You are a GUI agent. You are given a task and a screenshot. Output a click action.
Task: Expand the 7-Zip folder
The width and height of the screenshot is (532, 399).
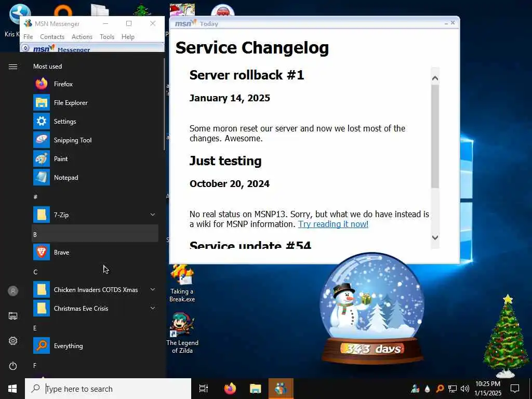point(95,215)
